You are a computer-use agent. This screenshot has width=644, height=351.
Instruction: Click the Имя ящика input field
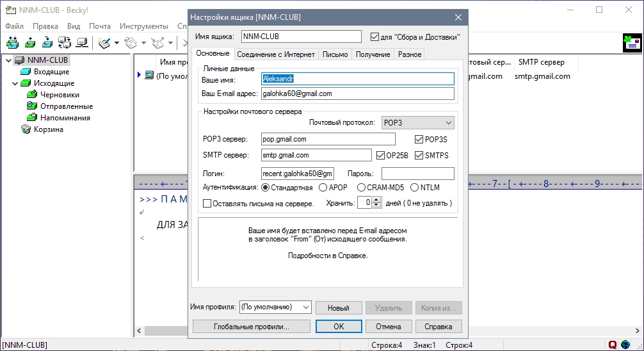302,37
